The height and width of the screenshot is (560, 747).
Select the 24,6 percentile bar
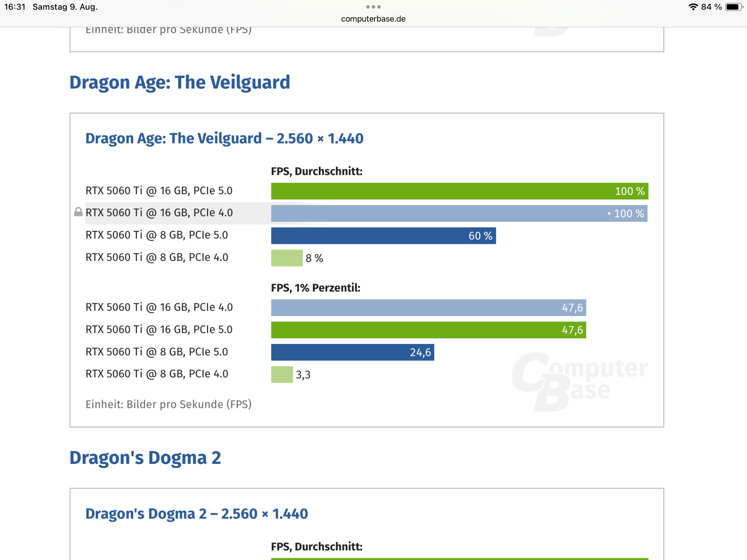pos(352,352)
